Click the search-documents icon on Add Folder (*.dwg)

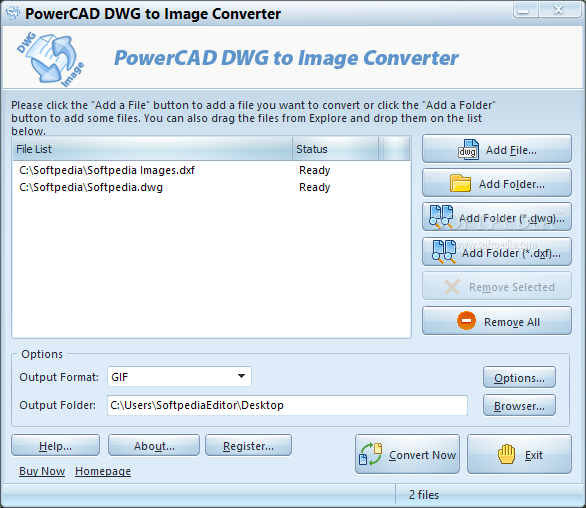[x=441, y=216]
